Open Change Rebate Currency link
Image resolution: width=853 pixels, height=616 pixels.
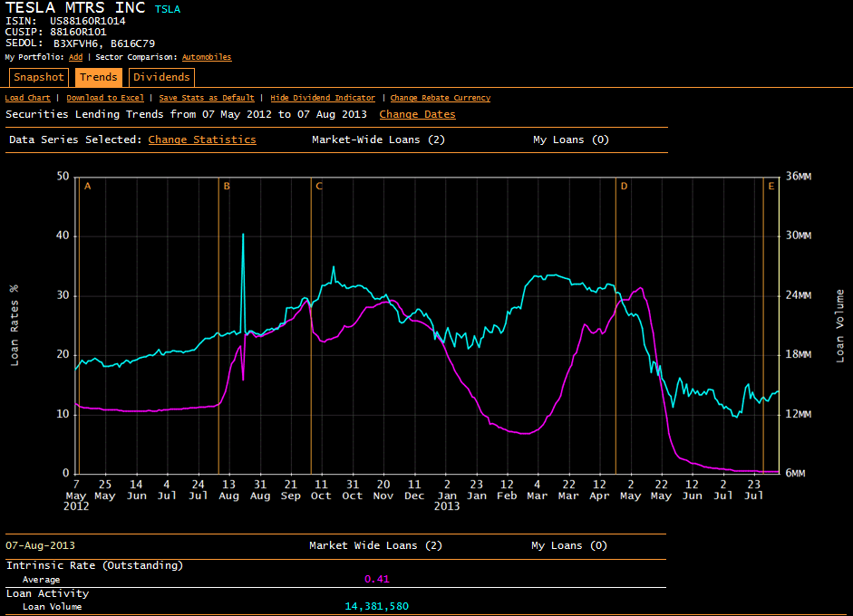pos(441,98)
